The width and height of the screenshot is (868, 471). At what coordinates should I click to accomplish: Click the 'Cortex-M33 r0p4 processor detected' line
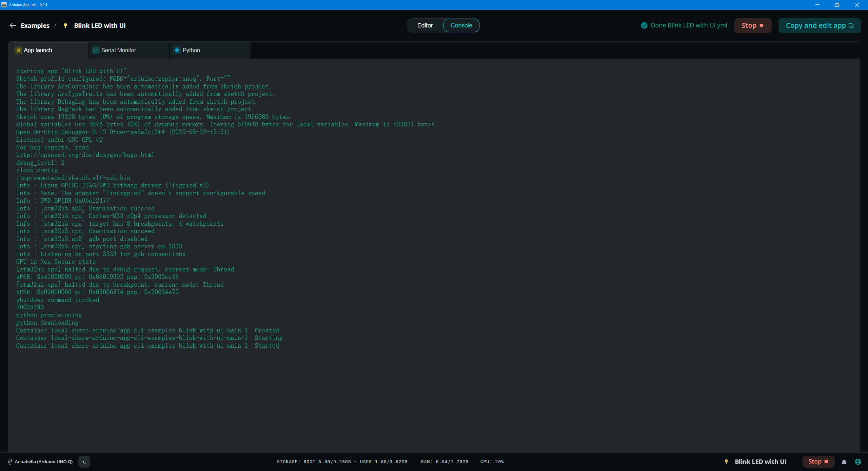pos(111,216)
